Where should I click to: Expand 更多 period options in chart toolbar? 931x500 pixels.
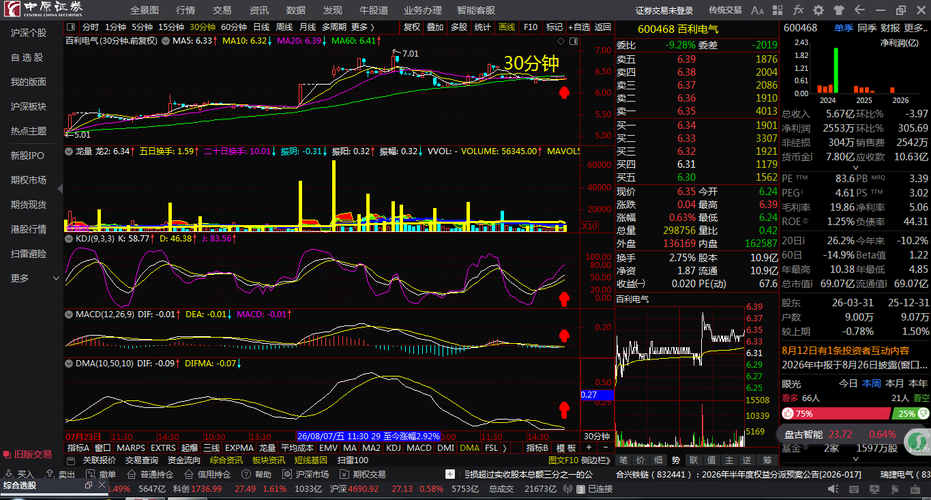362,27
